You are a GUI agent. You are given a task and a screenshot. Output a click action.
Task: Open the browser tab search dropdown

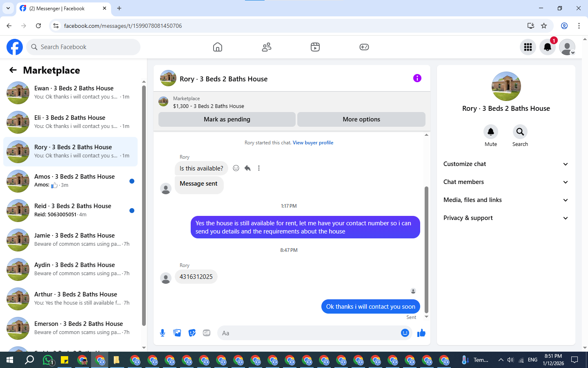click(x=8, y=8)
